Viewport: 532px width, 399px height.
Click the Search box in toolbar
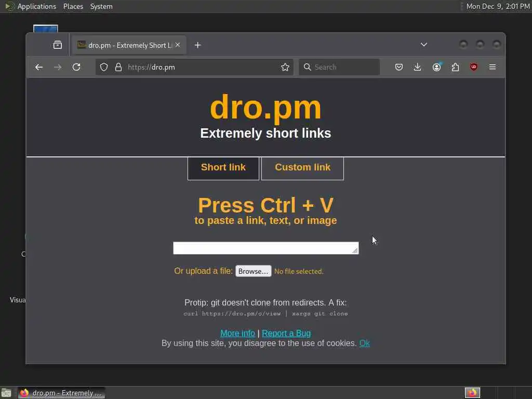click(339, 67)
